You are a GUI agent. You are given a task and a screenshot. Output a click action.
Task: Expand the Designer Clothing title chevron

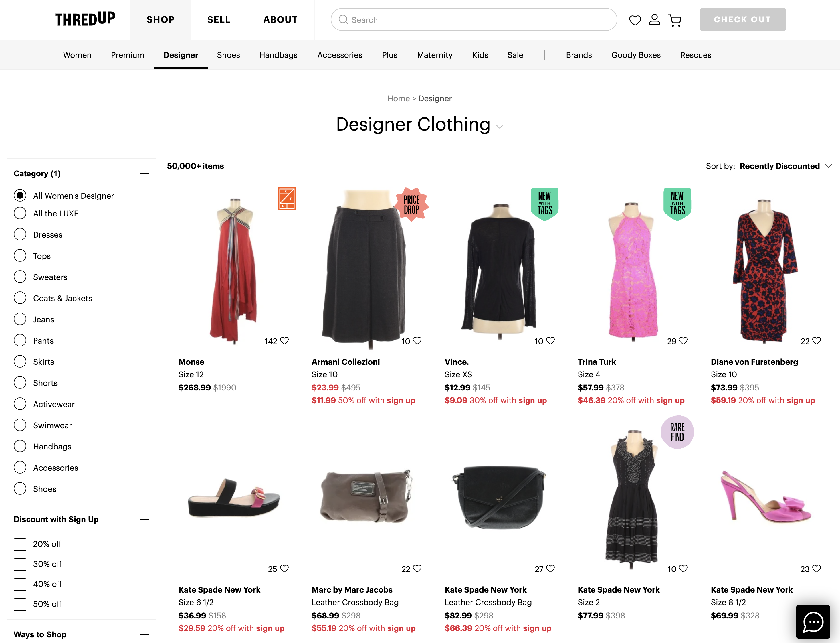(500, 126)
